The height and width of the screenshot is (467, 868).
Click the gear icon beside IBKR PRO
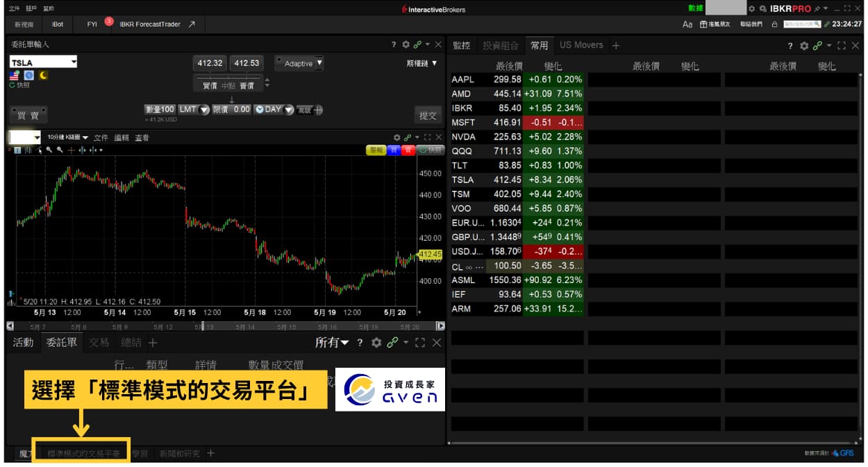751,9
